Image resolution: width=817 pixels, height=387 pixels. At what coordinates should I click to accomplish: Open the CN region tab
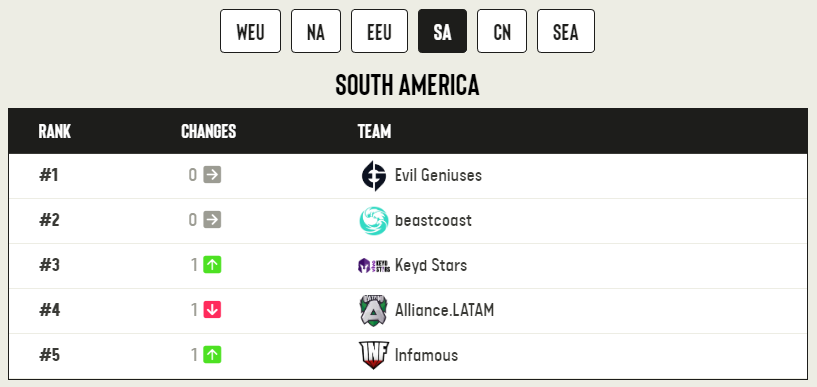pos(502,31)
